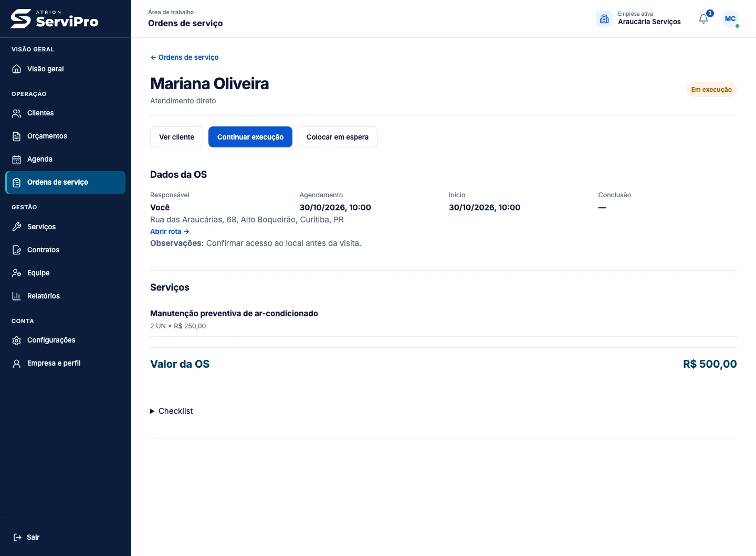This screenshot has width=756, height=556.
Task: Click Continuar execução button
Action: pos(250,137)
